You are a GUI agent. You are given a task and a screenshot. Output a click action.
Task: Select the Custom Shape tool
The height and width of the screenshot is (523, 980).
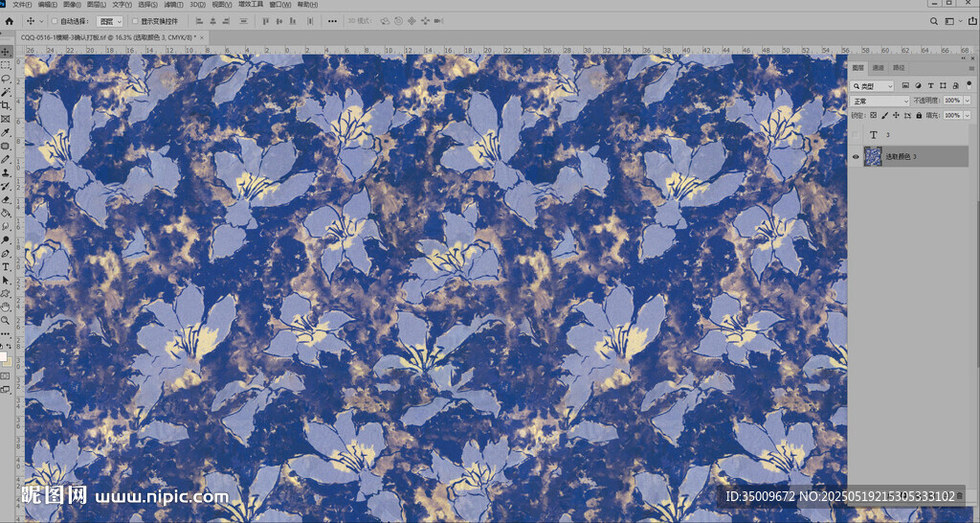6,293
